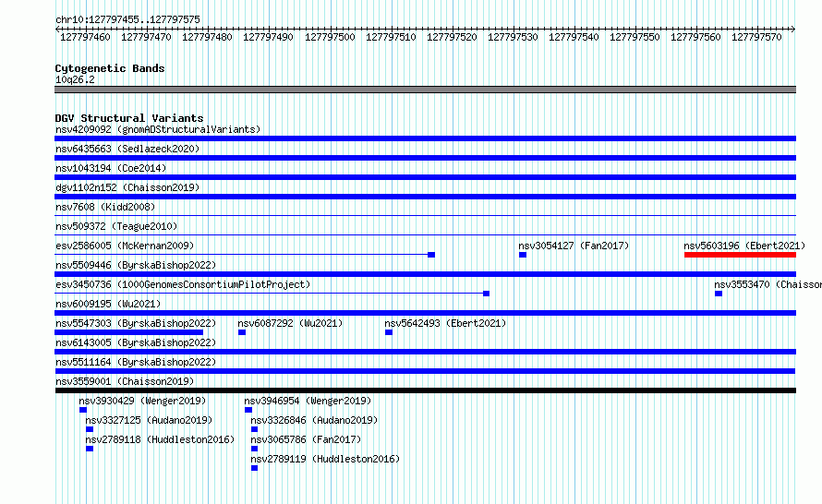Select the chr10:127797455..127797575 region label
The image size is (822, 504).
click(x=127, y=19)
